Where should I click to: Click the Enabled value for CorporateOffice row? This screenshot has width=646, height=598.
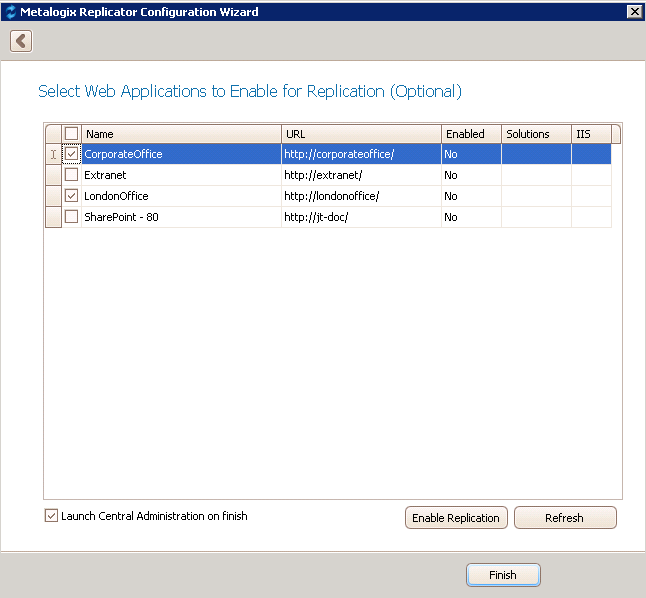471,154
